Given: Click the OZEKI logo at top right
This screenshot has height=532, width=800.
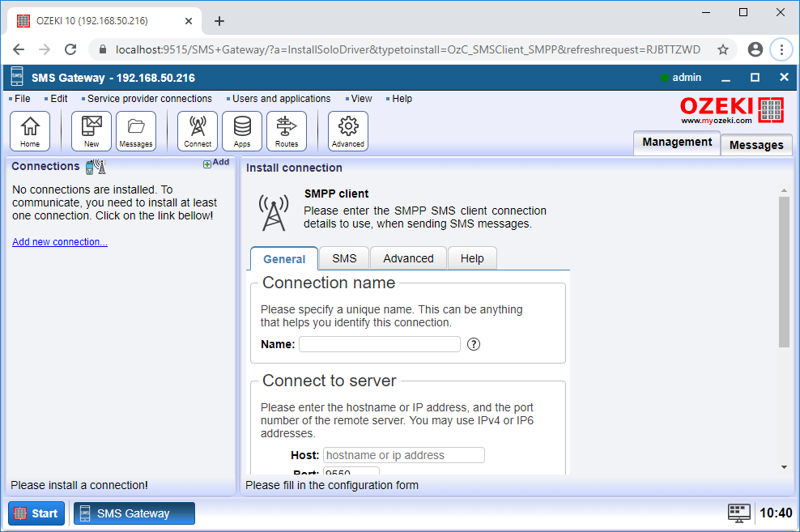Looking at the screenshot, I should pos(731,109).
